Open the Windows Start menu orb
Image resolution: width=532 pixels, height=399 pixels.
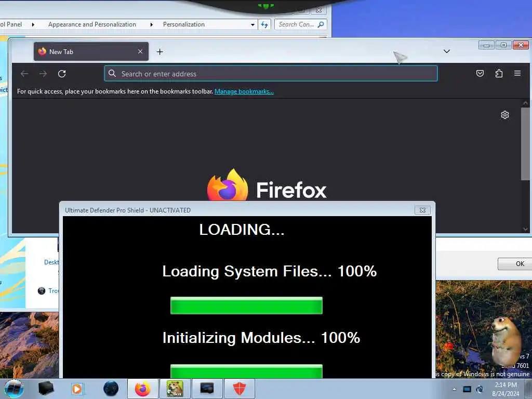[x=14, y=389]
